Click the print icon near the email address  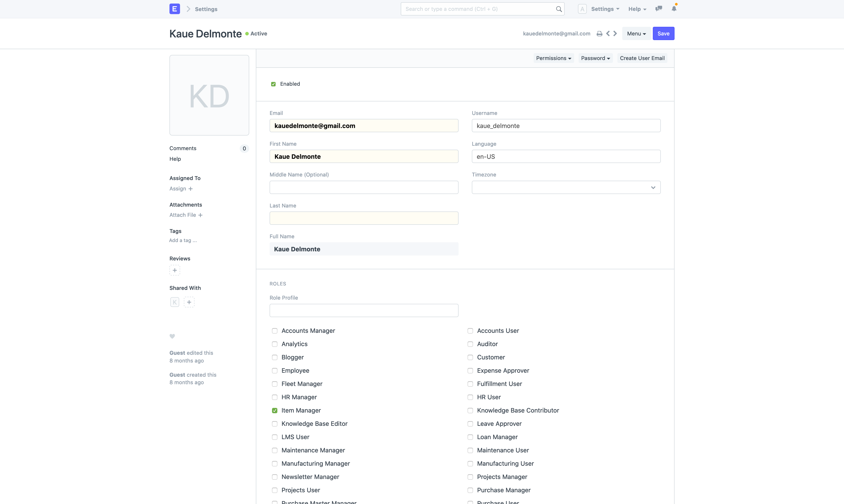click(599, 33)
